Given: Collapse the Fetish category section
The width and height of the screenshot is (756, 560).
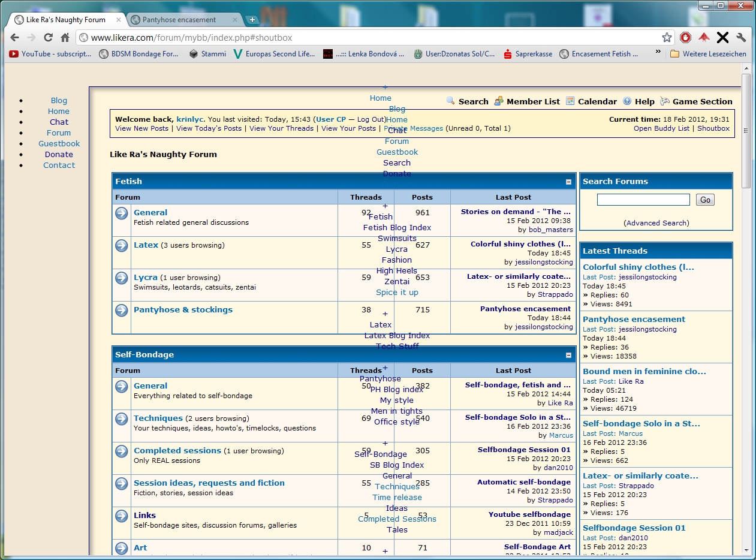Looking at the screenshot, I should [568, 182].
